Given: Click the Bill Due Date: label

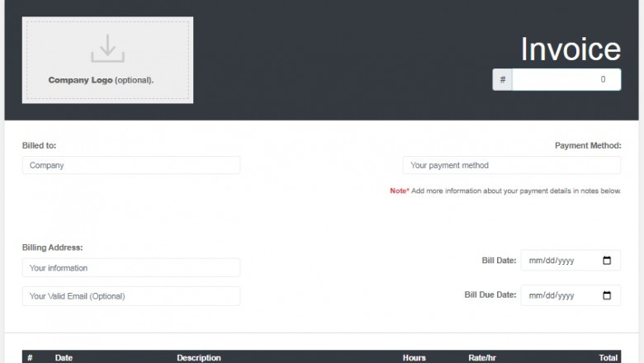Looking at the screenshot, I should point(490,295).
